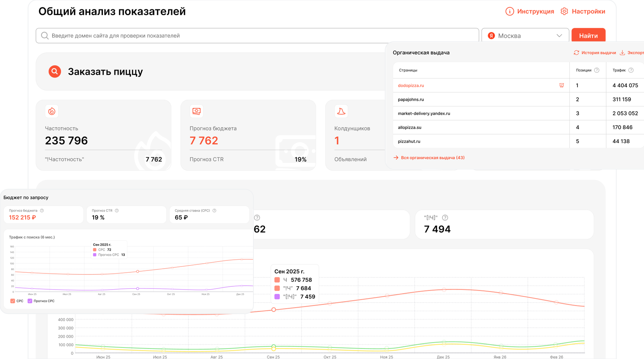The width and height of the screenshot is (644, 359).
Task: Click the Позиции column header
Action: pos(584,70)
